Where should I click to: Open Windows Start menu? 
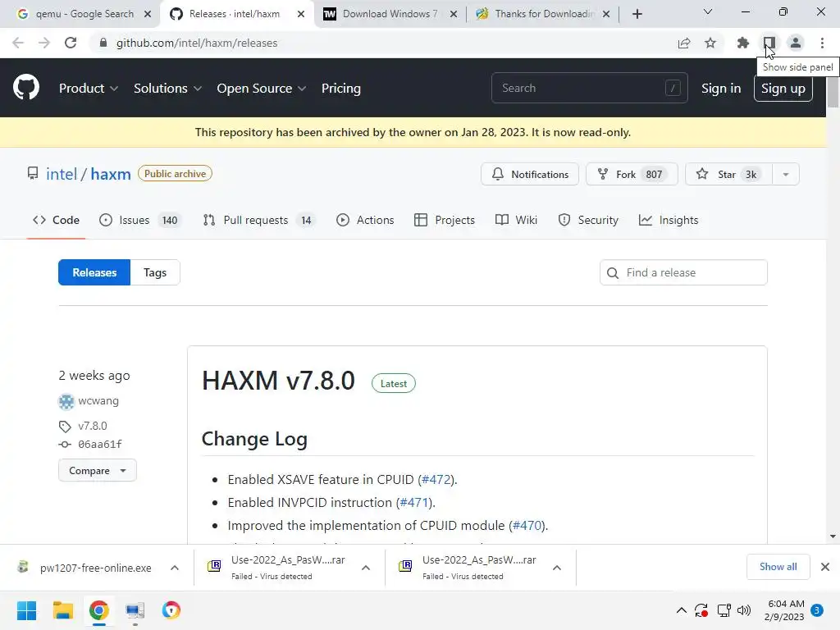(x=26, y=610)
